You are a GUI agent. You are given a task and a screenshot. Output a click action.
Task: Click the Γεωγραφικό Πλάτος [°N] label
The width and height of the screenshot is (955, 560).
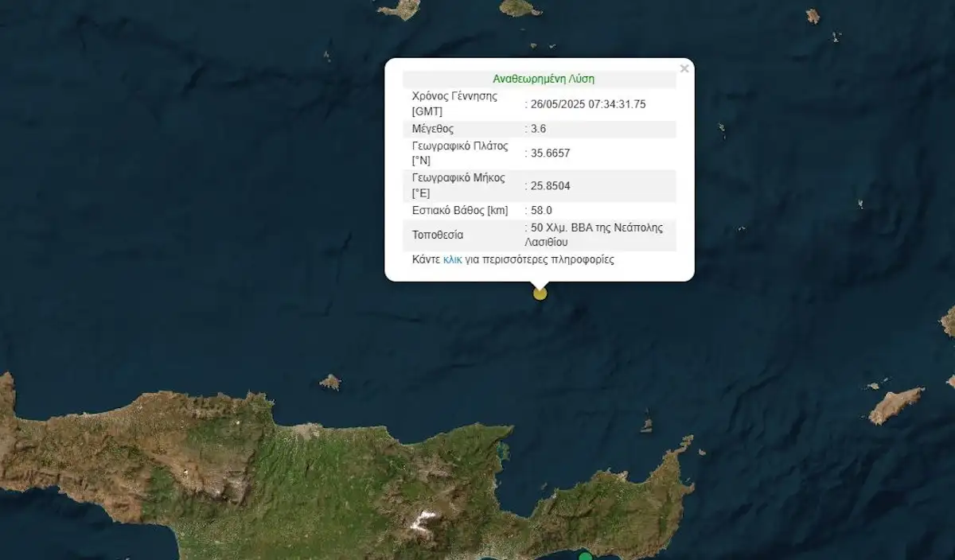(459, 153)
